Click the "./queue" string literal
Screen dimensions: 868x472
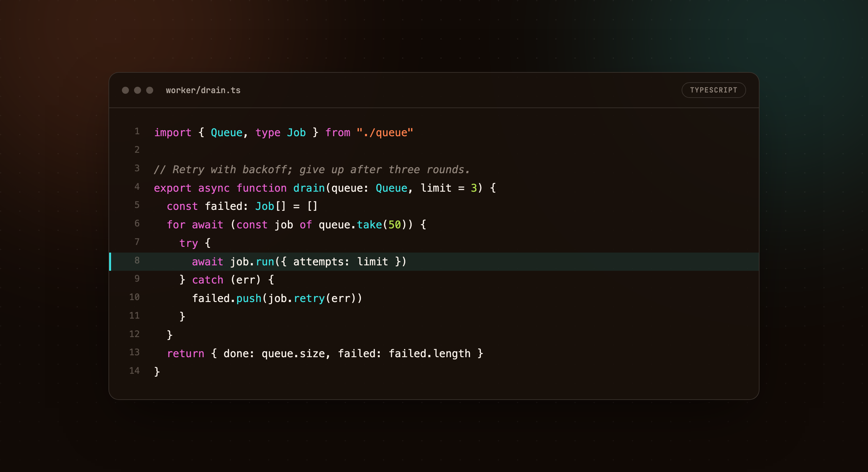tap(385, 133)
